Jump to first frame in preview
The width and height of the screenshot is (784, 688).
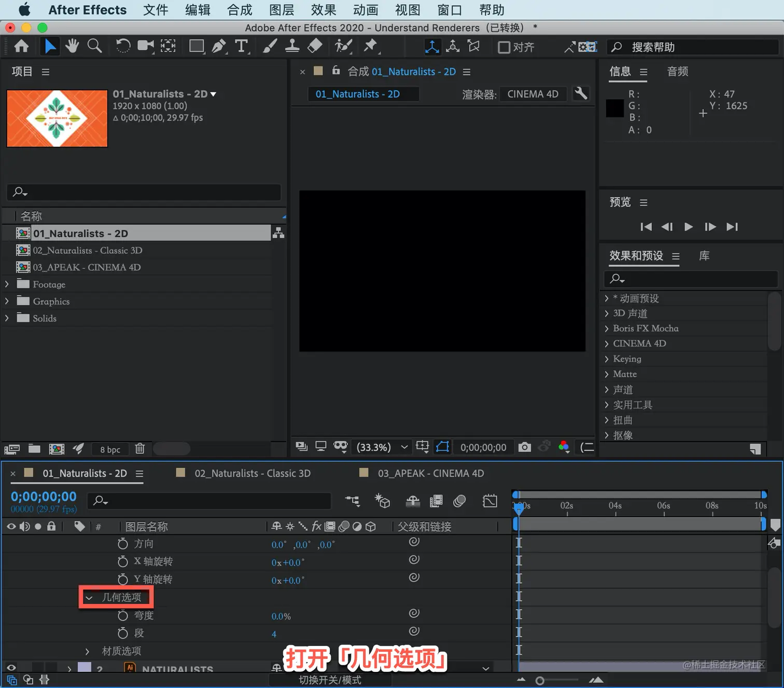pyautogui.click(x=646, y=227)
